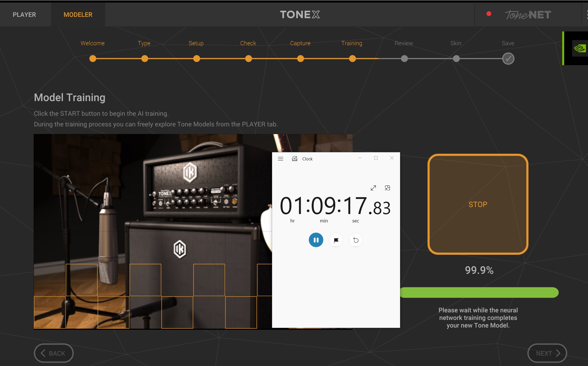Click the Check step label
Image resolution: width=588 pixels, height=366 pixels.
pyautogui.click(x=248, y=43)
